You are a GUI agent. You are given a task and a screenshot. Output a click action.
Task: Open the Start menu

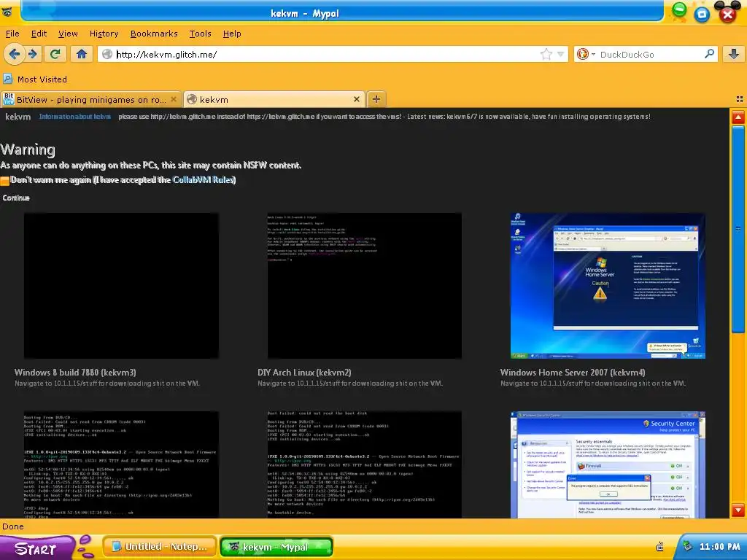(x=38, y=548)
